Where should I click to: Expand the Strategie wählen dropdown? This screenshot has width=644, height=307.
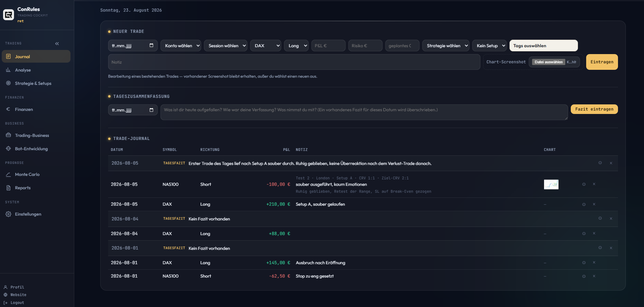pos(446,46)
